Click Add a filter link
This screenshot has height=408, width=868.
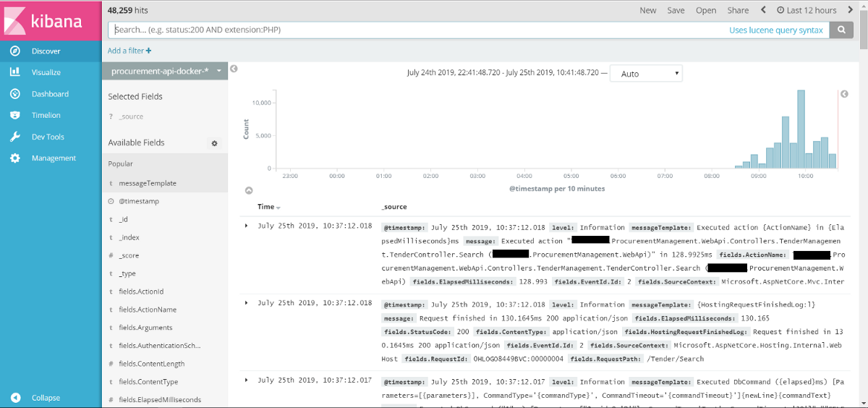(x=129, y=51)
